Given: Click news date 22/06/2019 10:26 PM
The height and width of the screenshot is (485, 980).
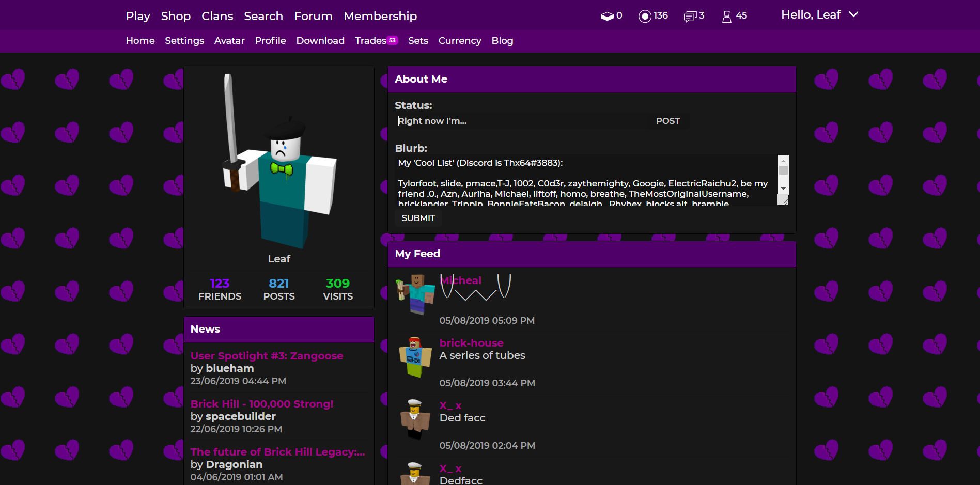Looking at the screenshot, I should click(236, 429).
